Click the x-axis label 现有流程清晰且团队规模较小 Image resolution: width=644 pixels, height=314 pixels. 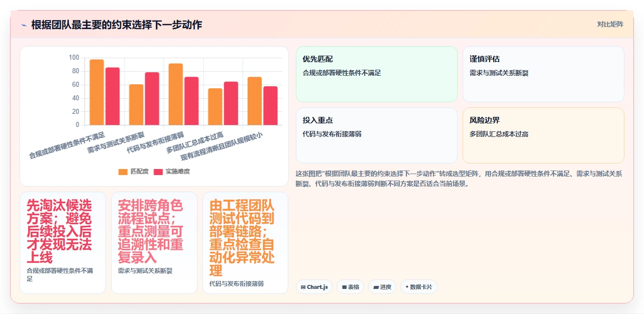(x=222, y=146)
